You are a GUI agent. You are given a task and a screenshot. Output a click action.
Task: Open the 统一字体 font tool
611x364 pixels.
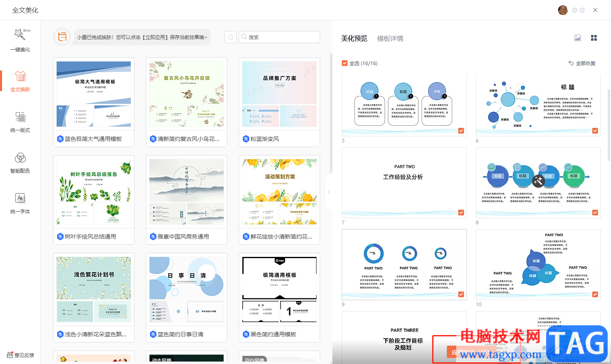point(20,203)
